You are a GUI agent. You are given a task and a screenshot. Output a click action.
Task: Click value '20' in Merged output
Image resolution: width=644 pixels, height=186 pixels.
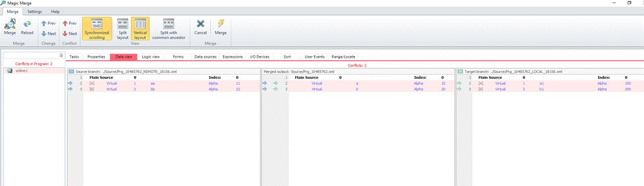point(443,89)
